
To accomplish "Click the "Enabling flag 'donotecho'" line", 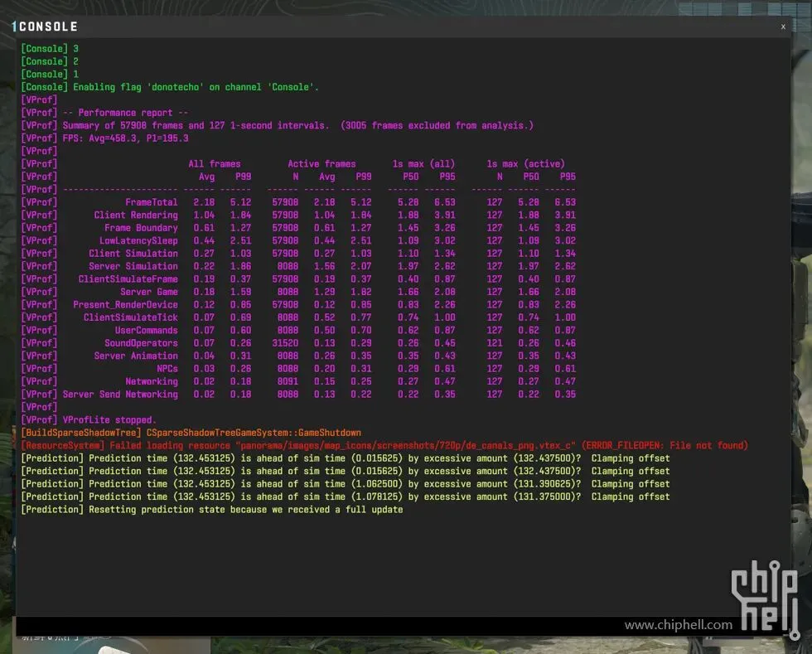I will pyautogui.click(x=170, y=87).
